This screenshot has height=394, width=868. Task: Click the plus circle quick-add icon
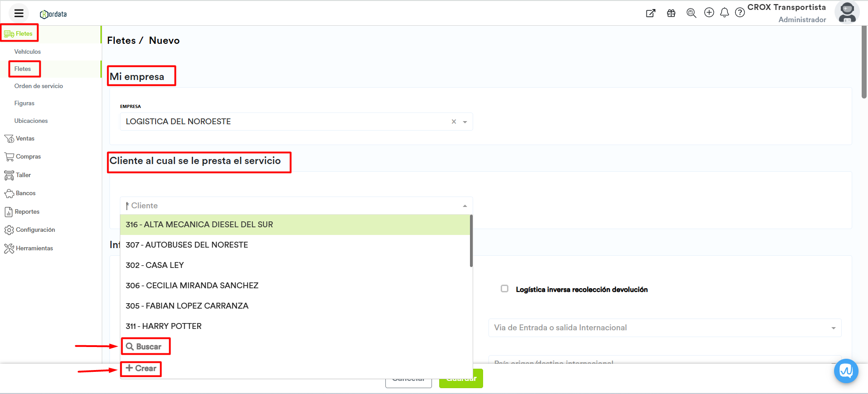709,13
